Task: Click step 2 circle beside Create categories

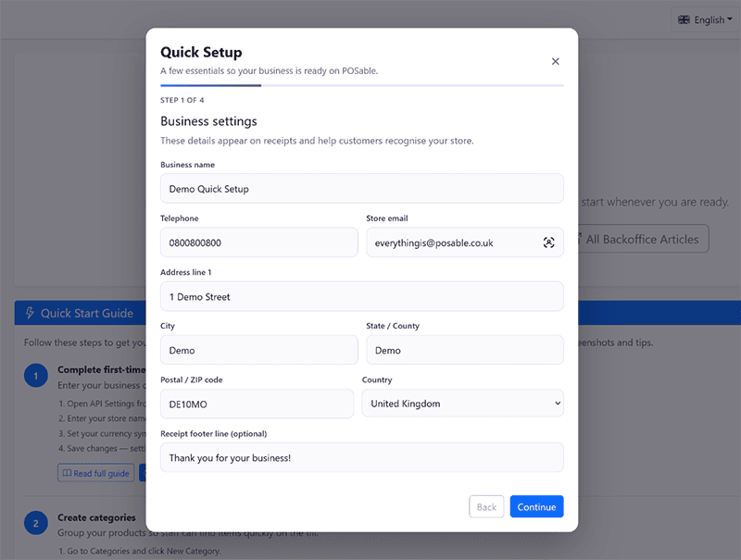Action: pos(36,523)
